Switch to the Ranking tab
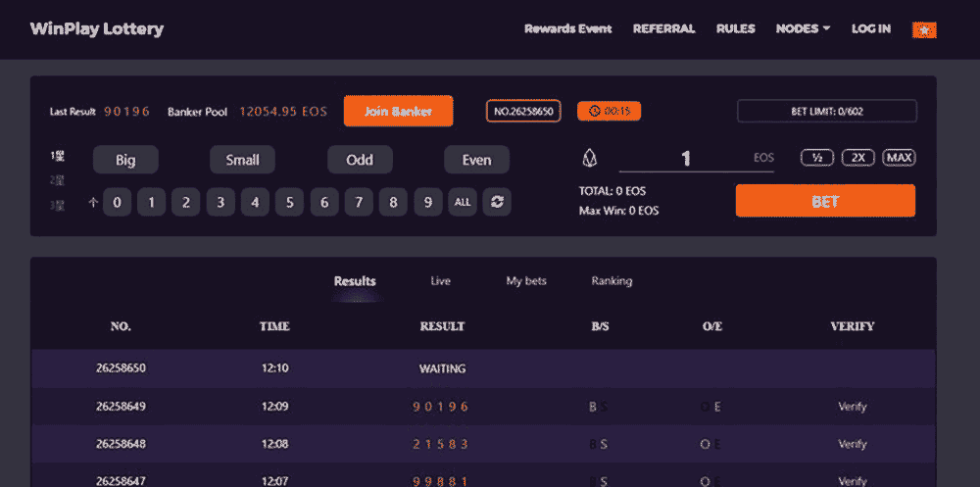Viewport: 980px width, 487px height. tap(612, 281)
